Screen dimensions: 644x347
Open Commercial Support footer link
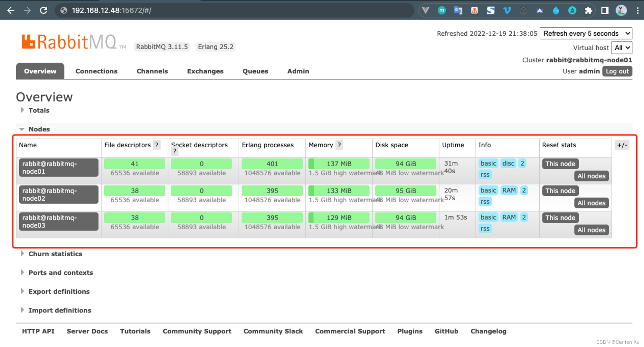click(350, 331)
